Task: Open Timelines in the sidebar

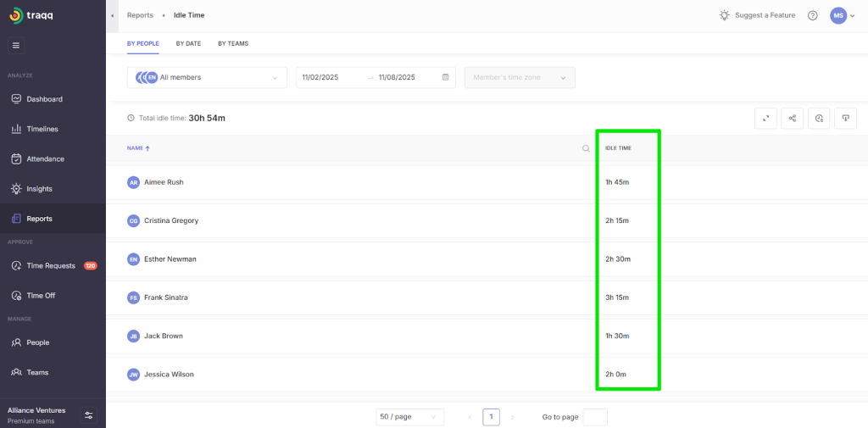Action: (42, 129)
